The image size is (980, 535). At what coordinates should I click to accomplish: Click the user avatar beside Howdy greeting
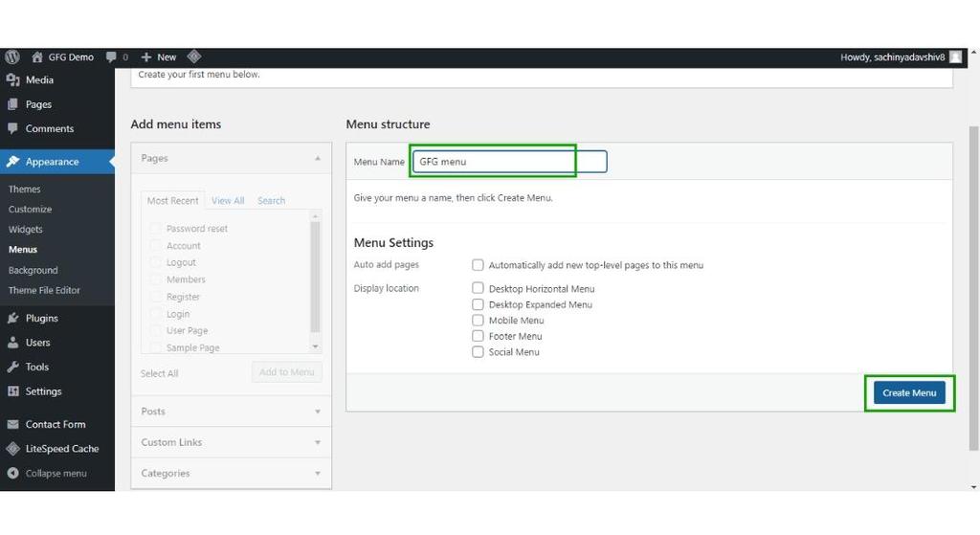coord(955,57)
